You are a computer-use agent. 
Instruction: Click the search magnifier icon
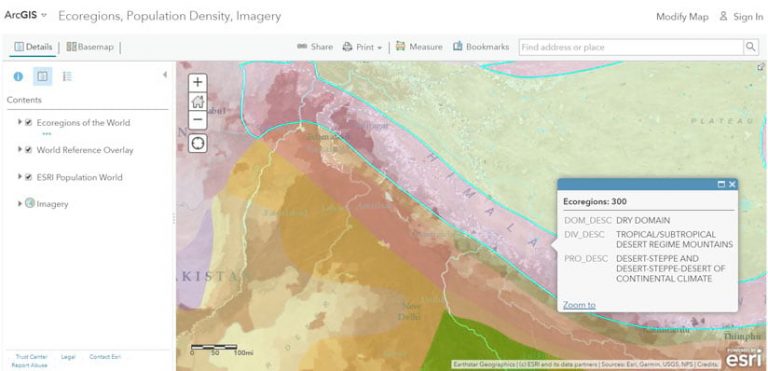(750, 47)
